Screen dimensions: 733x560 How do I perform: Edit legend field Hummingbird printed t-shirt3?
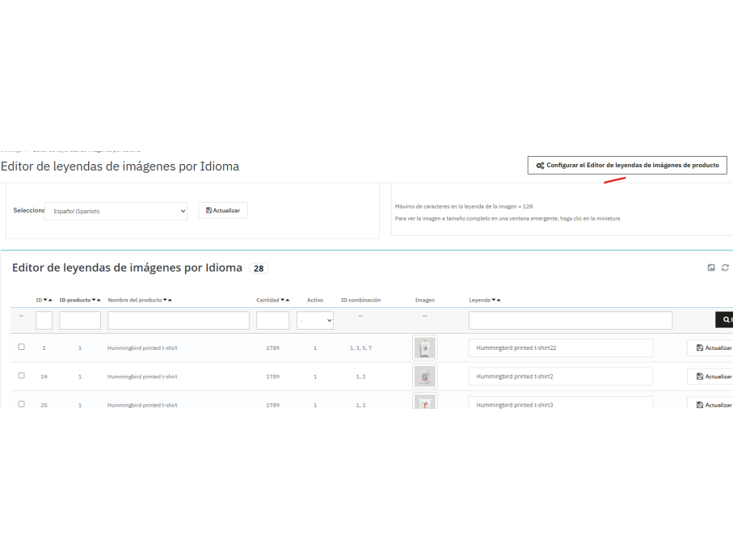click(561, 403)
